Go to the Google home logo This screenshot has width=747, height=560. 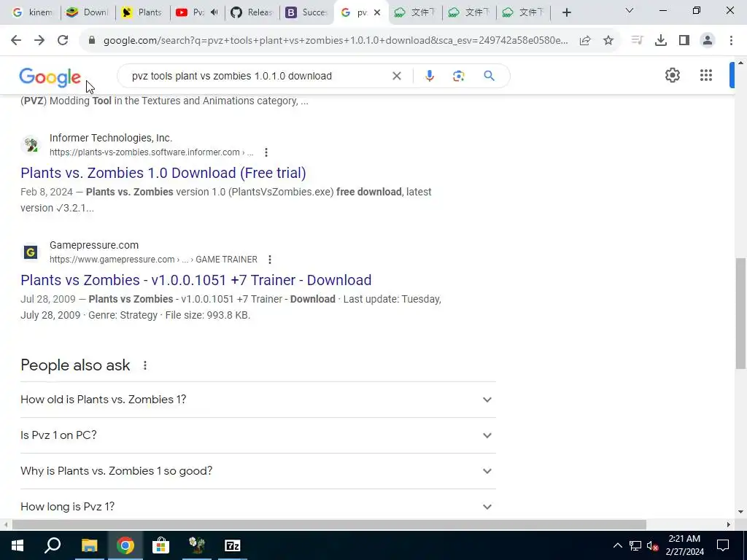(50, 77)
